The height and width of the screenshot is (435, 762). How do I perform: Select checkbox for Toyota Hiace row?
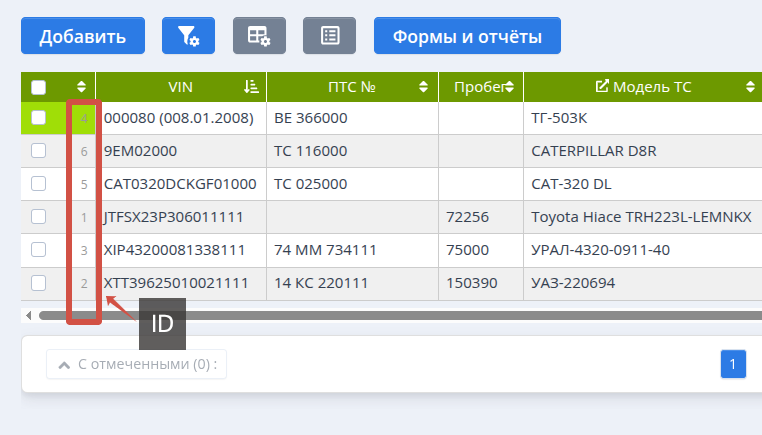[x=38, y=216]
